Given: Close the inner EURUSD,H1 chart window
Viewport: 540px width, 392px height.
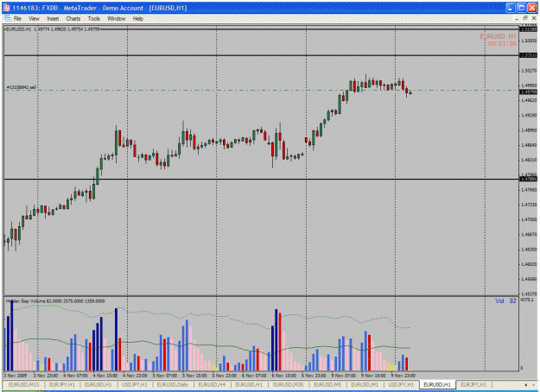Looking at the screenshot, I should tap(533, 18).
